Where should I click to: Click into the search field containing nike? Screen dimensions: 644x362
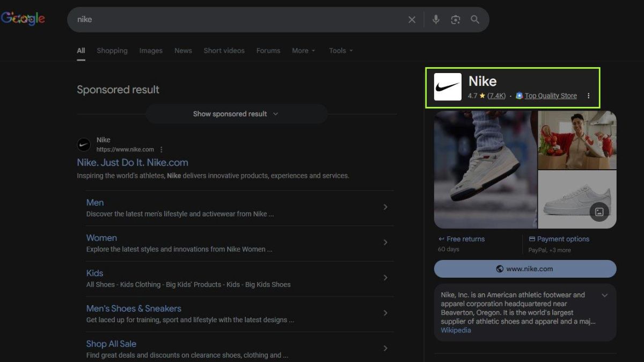(x=236, y=19)
